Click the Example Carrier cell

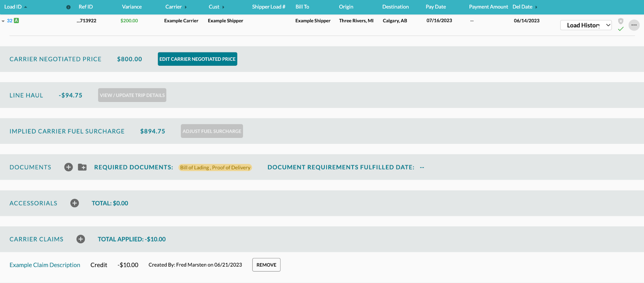point(181,21)
